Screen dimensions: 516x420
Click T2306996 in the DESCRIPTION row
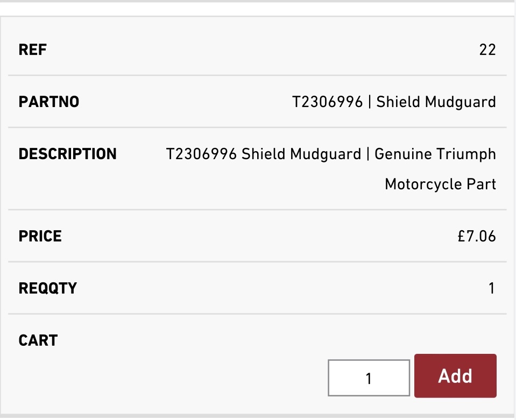[x=201, y=154]
